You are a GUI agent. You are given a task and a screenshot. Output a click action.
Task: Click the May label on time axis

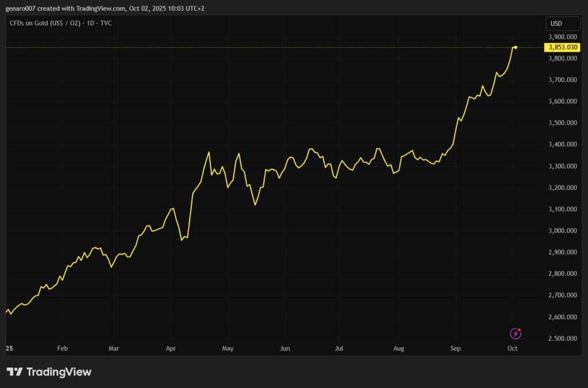(x=227, y=348)
